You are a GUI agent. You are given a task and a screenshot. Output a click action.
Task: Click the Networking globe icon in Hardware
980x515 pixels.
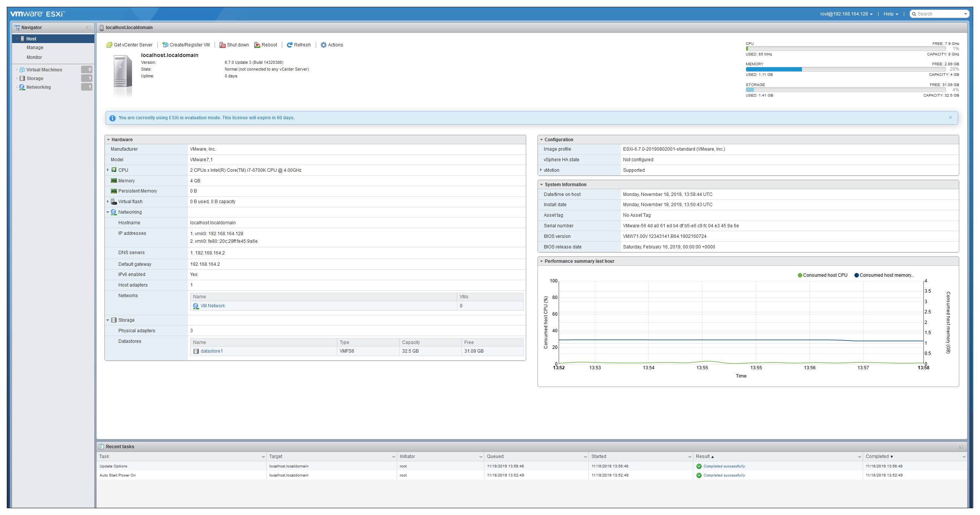(x=114, y=212)
